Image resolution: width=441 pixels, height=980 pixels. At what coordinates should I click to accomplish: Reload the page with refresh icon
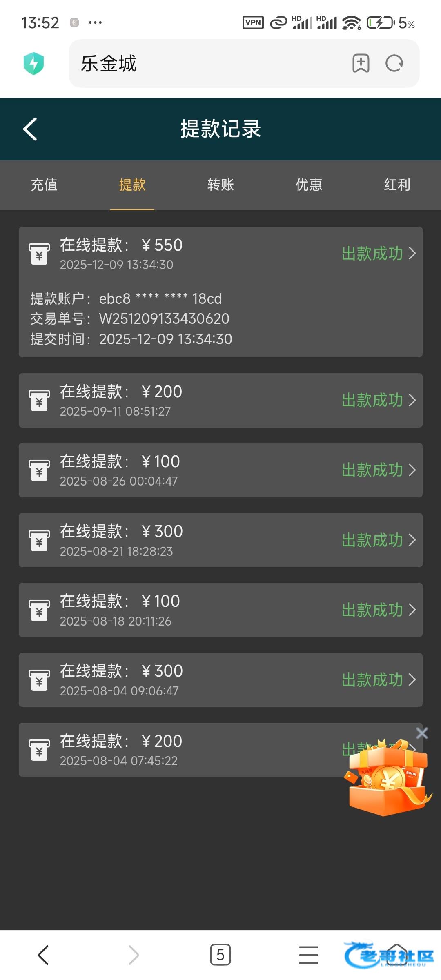click(394, 63)
